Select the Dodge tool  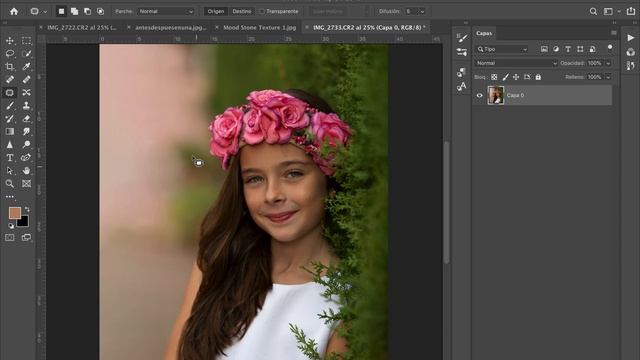click(27, 144)
